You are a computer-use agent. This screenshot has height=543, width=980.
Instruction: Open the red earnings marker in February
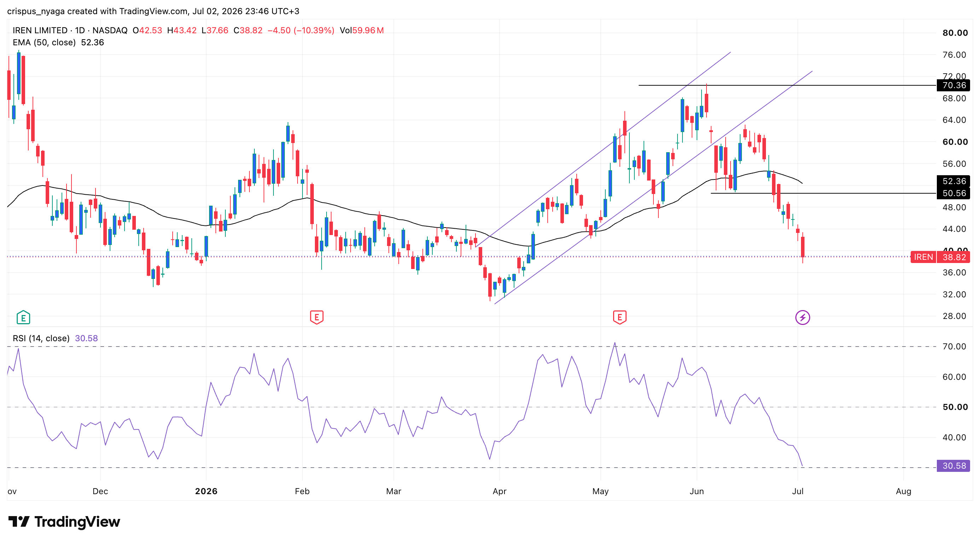pos(317,317)
